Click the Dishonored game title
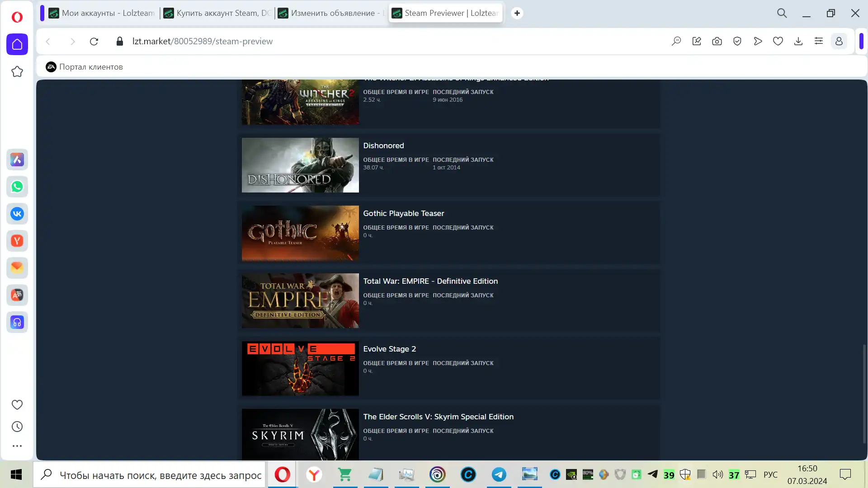Image resolution: width=868 pixels, height=488 pixels. pyautogui.click(x=383, y=145)
